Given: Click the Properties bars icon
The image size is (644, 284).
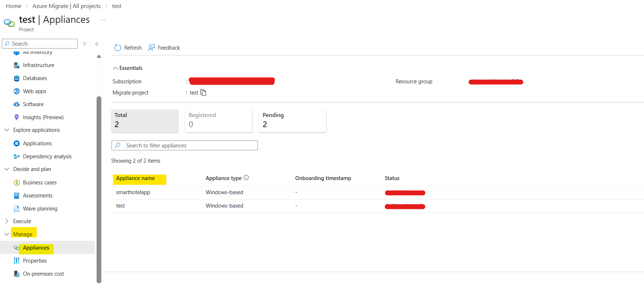Looking at the screenshot, I should (x=17, y=261).
